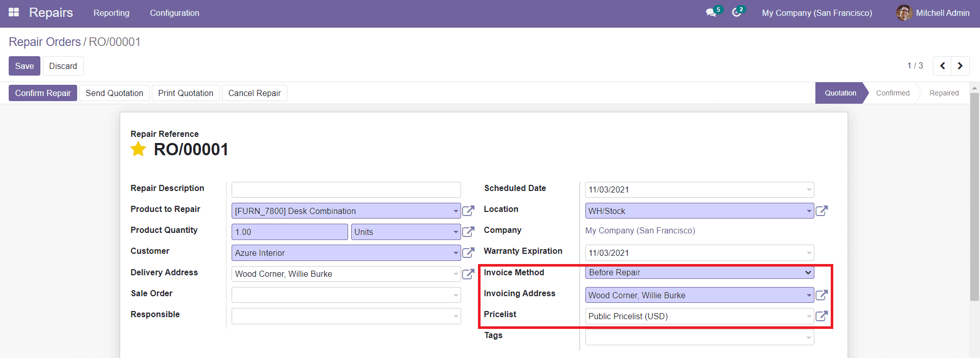Select the Quotation status stage
The width and height of the screenshot is (980, 358).
click(840, 93)
